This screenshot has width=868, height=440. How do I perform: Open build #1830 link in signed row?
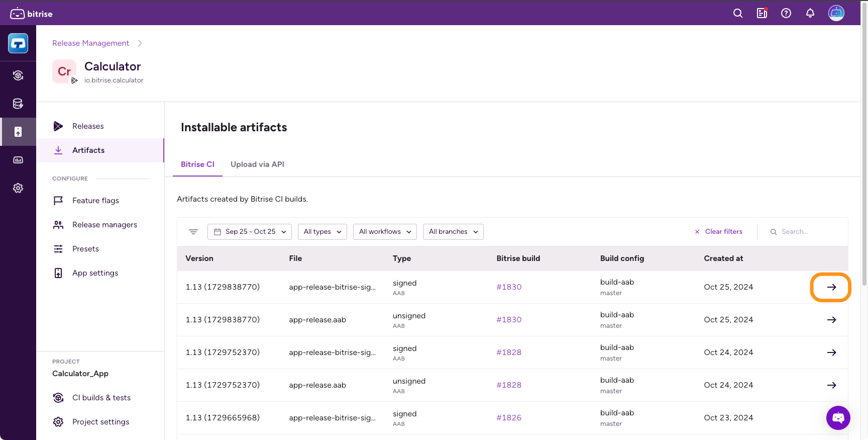[x=509, y=287]
